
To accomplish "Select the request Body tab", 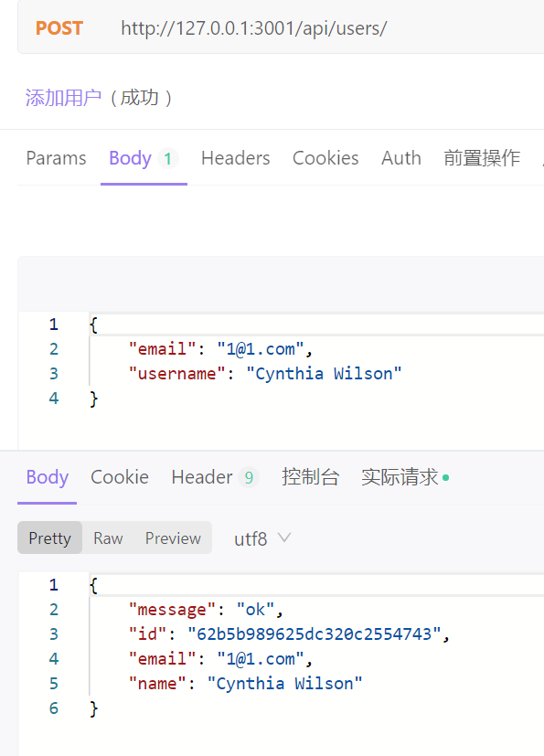I will click(144, 158).
